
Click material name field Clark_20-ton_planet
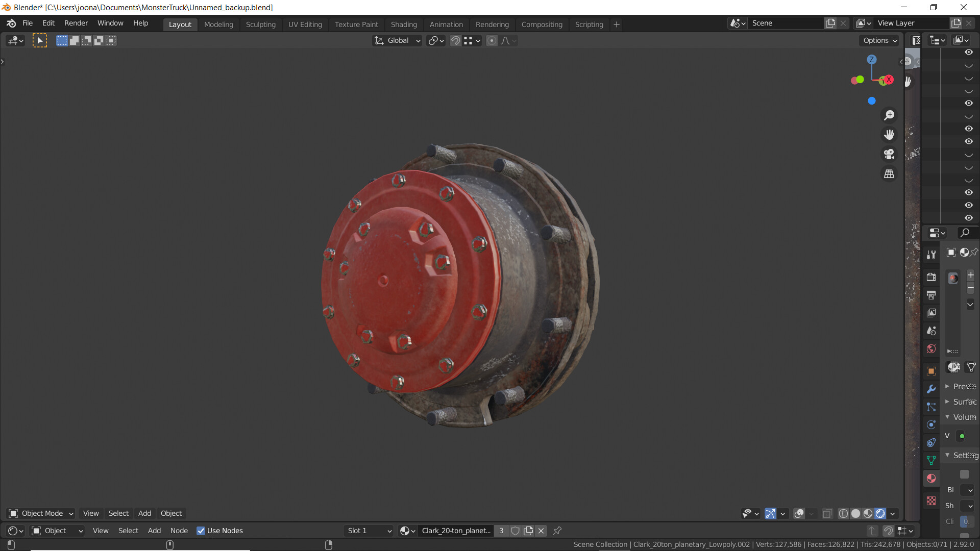[456, 531]
